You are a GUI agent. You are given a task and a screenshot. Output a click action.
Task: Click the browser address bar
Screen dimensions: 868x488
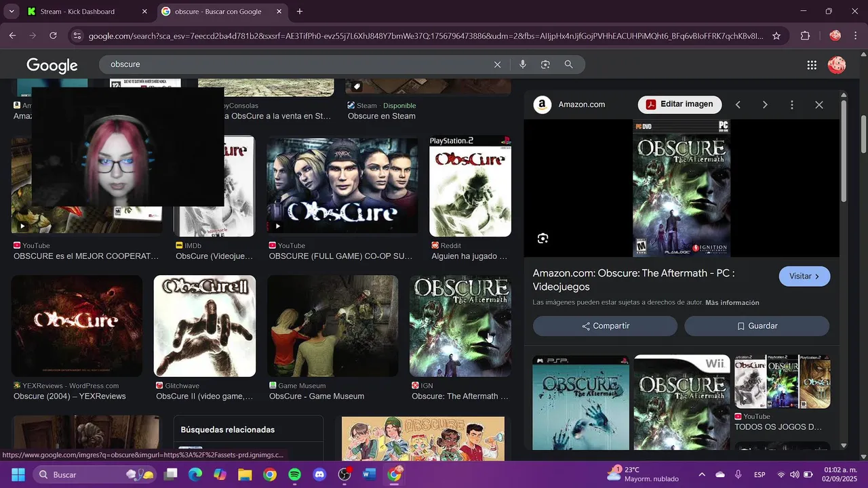point(426,36)
